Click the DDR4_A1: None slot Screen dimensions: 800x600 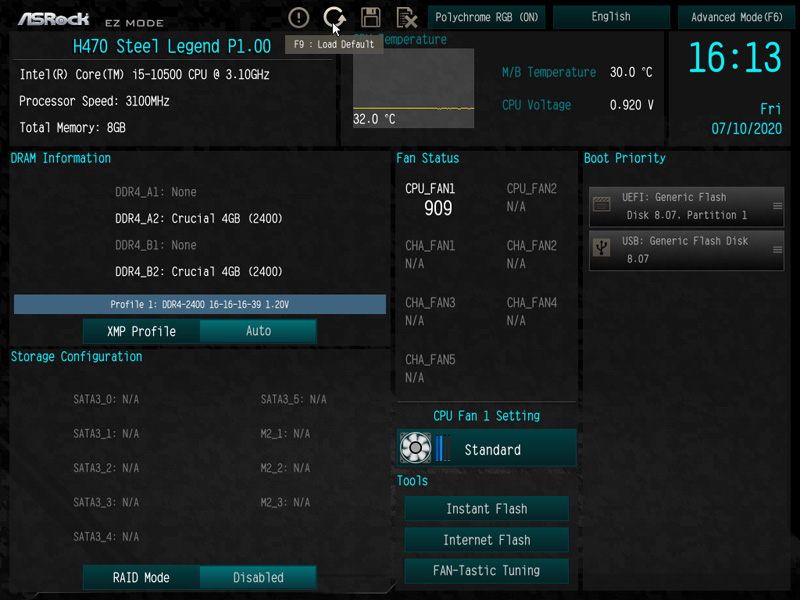click(156, 192)
